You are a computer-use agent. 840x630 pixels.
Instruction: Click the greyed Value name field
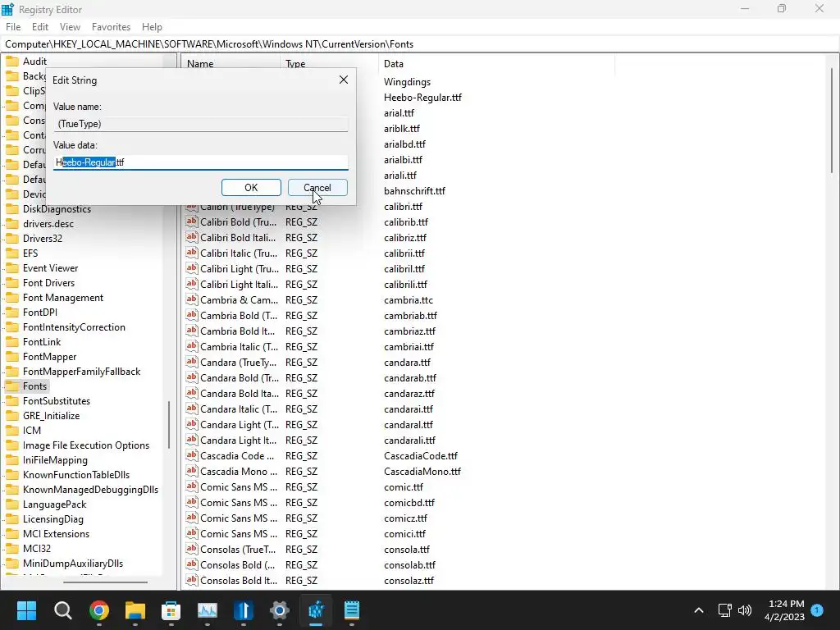click(200, 124)
